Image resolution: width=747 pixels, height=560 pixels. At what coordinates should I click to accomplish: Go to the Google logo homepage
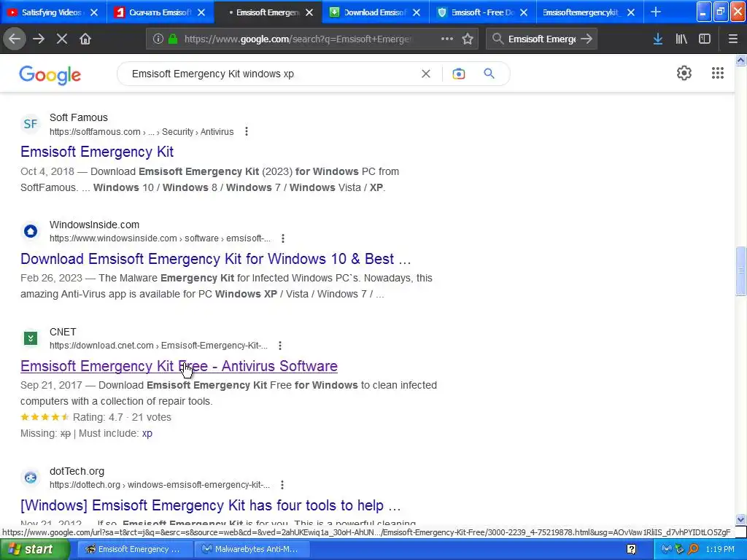tap(50, 75)
